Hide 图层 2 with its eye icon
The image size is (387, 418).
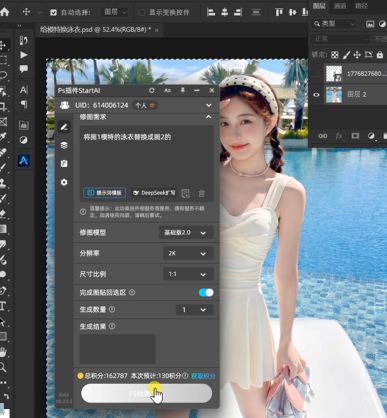316,95
